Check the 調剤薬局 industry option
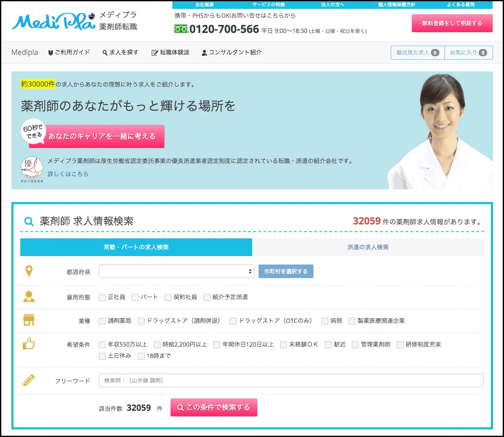Viewport: 504px width, 437px height. 102,321
